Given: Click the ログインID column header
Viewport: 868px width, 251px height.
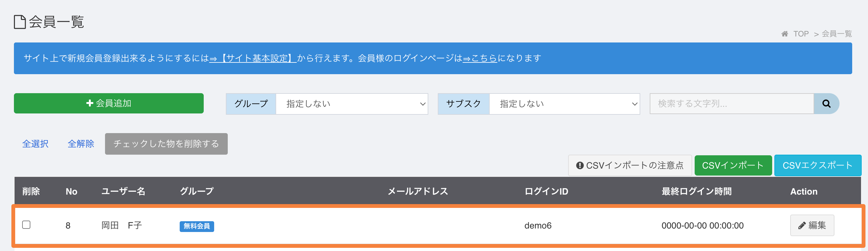Looking at the screenshot, I should point(546,191).
